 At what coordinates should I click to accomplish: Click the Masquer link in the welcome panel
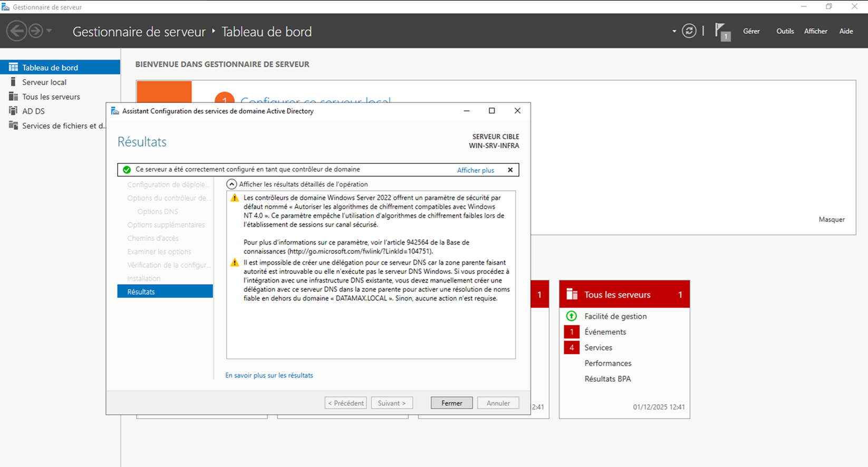point(832,219)
